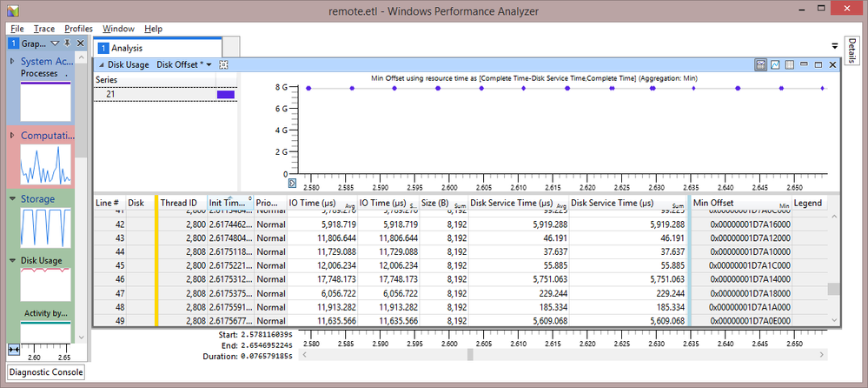Select the Processes graph thumbnail
Screen dimensions: 868x388
(x=45, y=102)
